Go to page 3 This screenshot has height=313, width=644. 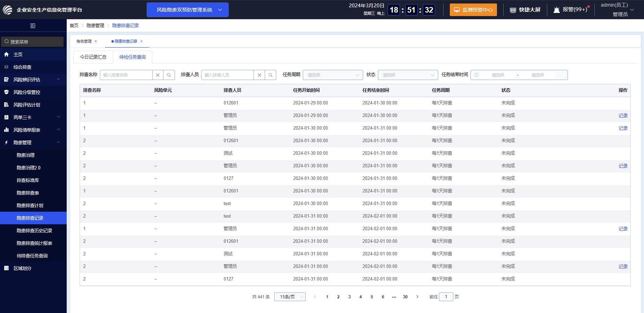click(x=349, y=297)
